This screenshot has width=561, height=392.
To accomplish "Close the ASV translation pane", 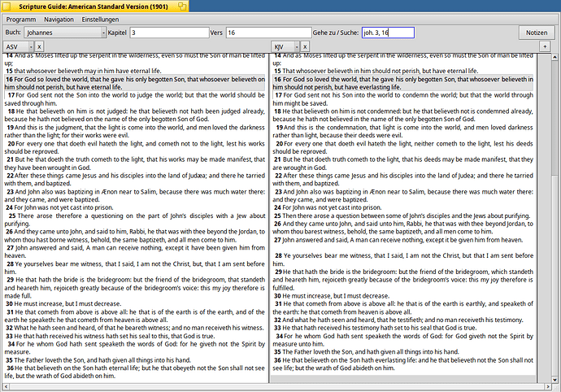I will (x=39, y=46).
